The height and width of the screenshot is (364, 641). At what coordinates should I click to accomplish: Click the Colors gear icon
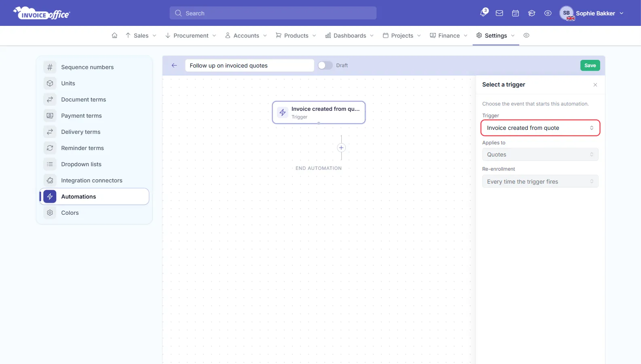coord(50,212)
